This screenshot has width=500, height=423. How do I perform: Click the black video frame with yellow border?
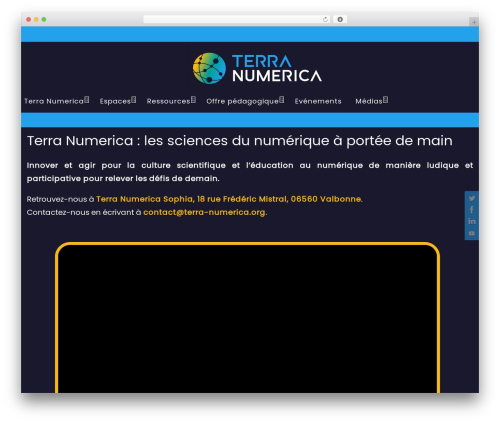click(247, 318)
